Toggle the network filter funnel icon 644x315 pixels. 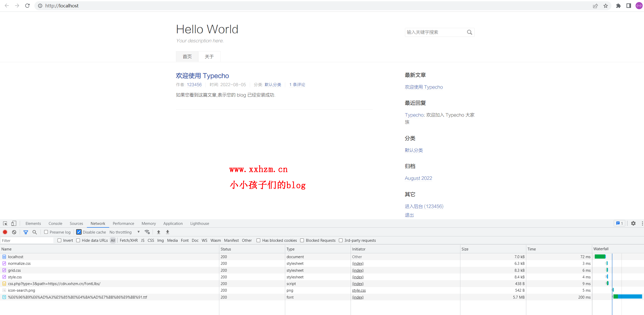(26, 232)
